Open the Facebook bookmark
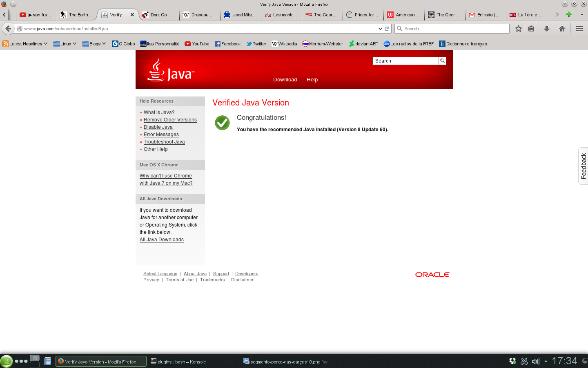 [228, 44]
